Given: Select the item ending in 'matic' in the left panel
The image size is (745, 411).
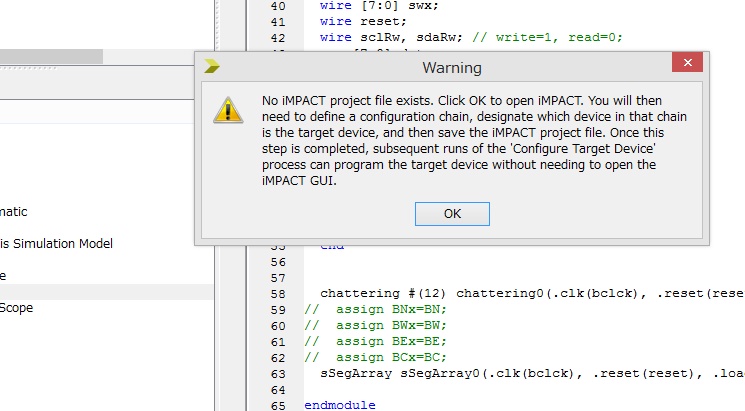Looking at the screenshot, I should (14, 211).
